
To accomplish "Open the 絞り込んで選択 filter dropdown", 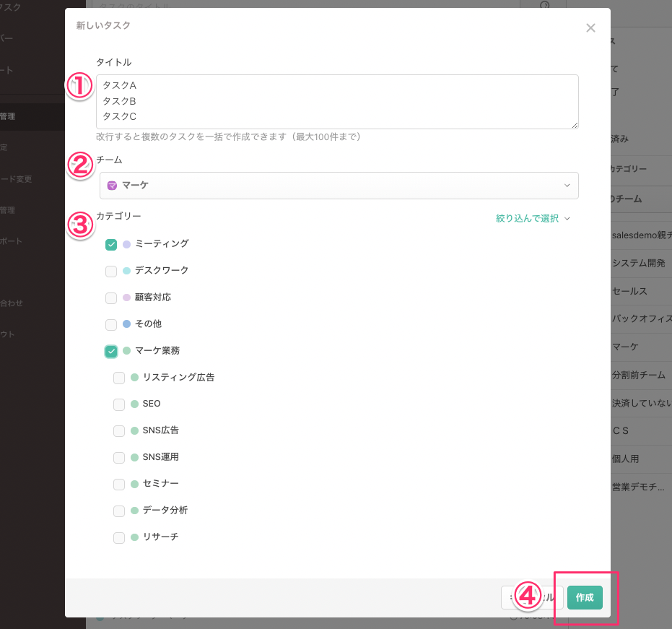I will [533, 217].
